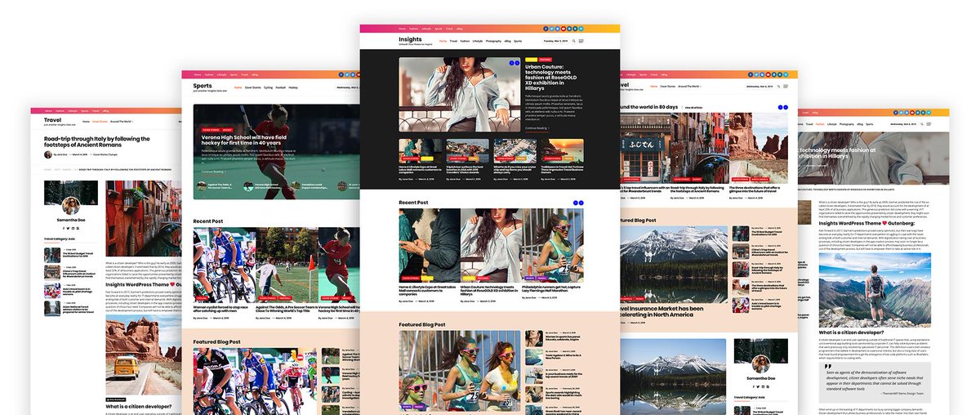Click next slide arrow on Urban Couture hero
Viewport: 980px width, 415px height.
[x=518, y=63]
